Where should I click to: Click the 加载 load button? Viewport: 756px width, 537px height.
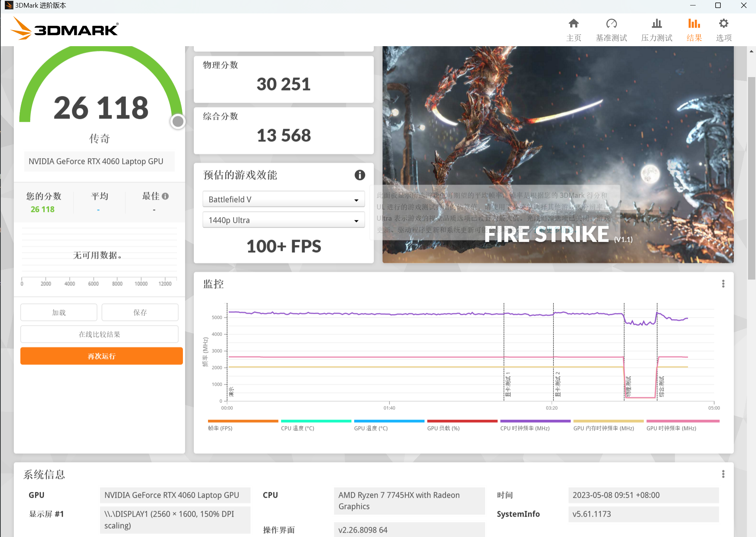tap(59, 312)
